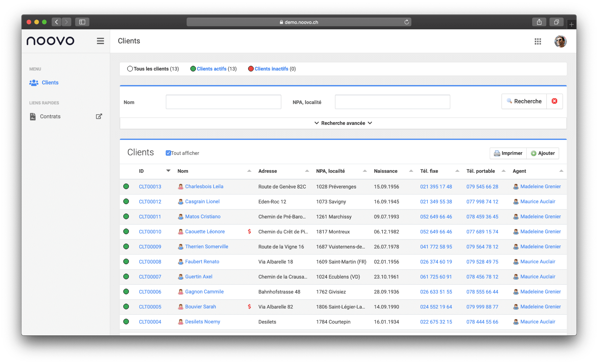Viewport: 598px width, 364px height.
Task: Click the browser share icon
Action: [x=539, y=22]
